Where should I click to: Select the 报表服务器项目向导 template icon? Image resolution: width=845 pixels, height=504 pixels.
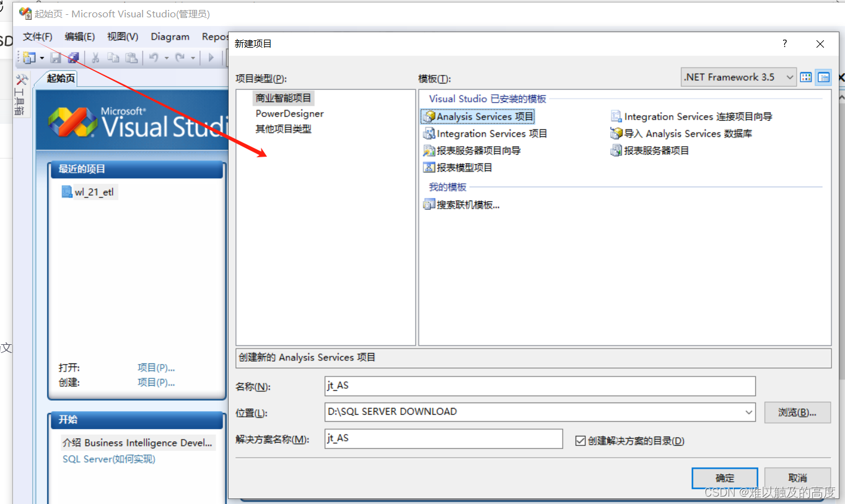coord(429,150)
